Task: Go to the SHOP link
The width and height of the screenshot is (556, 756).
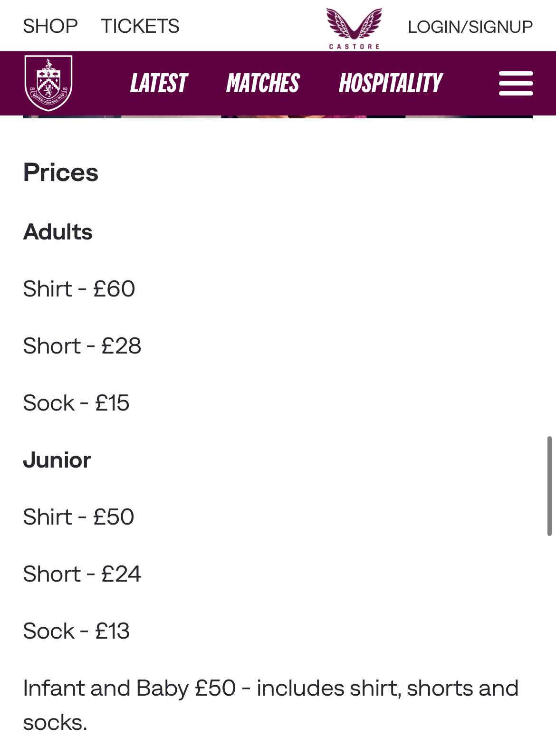Action: click(x=50, y=26)
